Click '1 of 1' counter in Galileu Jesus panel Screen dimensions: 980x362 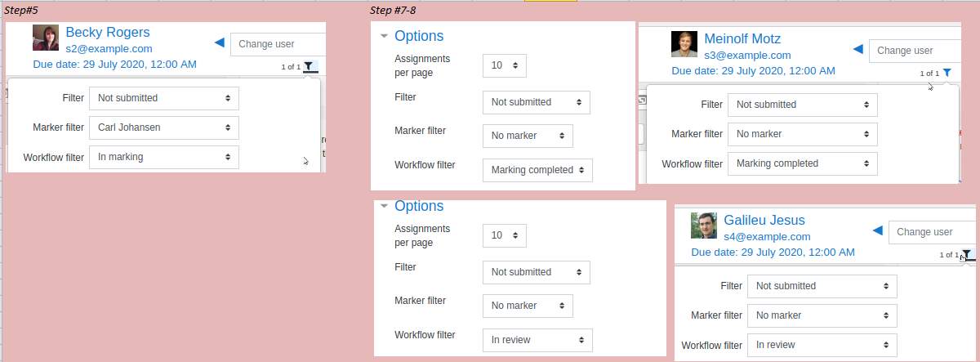pyautogui.click(x=949, y=255)
